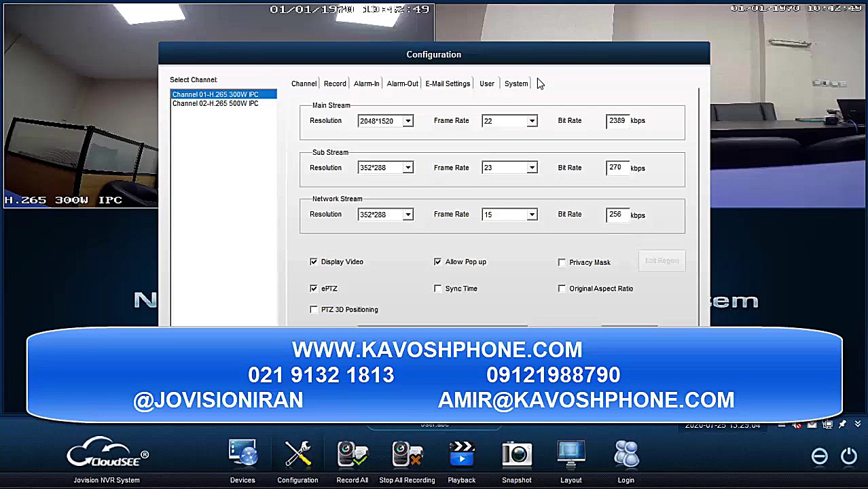This screenshot has height=489, width=868.
Task: Open the Configuration tools icon
Action: (x=297, y=454)
